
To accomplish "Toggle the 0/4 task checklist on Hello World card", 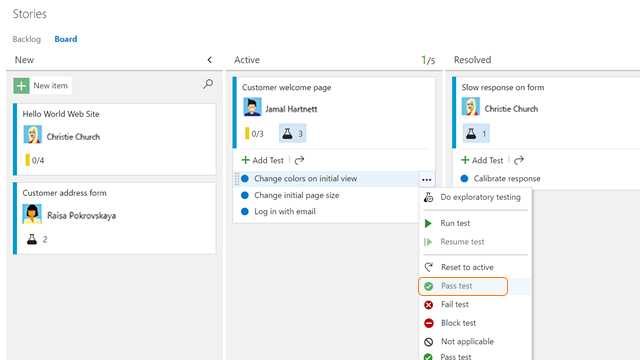I will pos(34,160).
